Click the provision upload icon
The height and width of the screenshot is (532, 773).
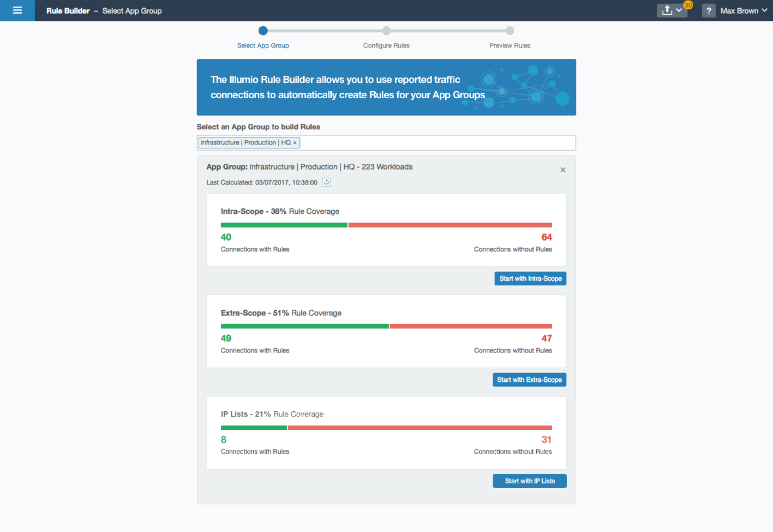tap(667, 11)
